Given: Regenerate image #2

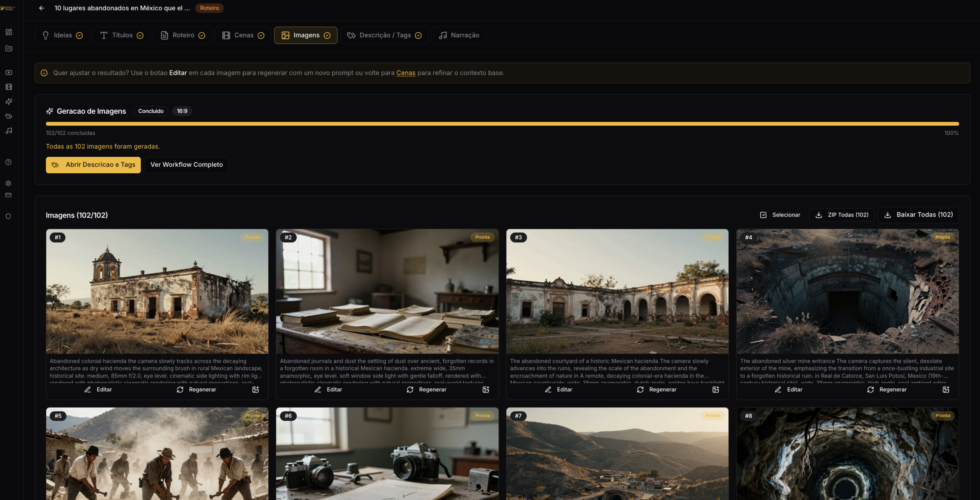Looking at the screenshot, I should click(426, 389).
